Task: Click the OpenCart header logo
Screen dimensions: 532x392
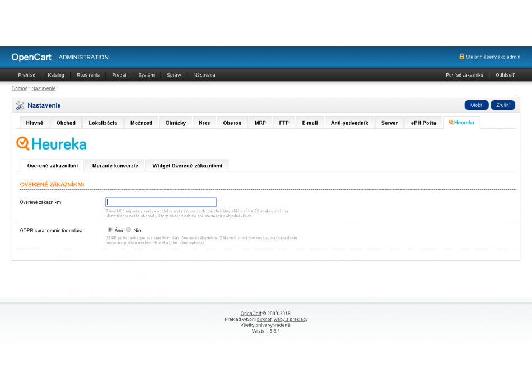Action: [31, 57]
